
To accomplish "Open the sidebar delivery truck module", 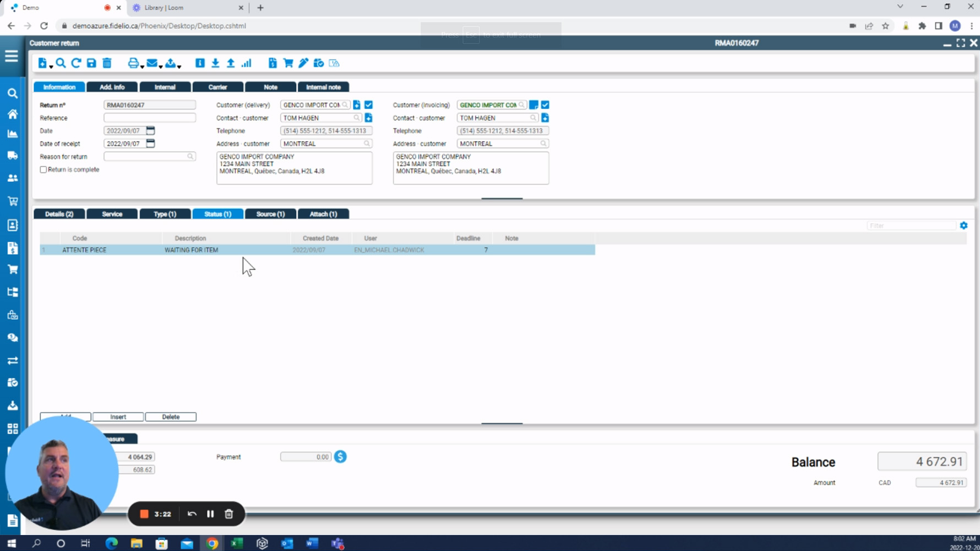I will tap(12, 155).
